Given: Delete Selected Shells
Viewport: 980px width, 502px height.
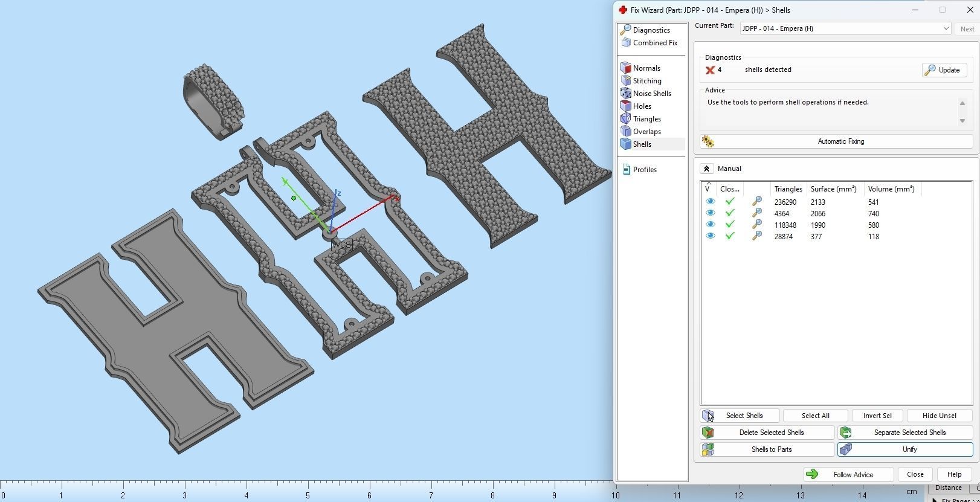Looking at the screenshot, I should click(x=767, y=433).
